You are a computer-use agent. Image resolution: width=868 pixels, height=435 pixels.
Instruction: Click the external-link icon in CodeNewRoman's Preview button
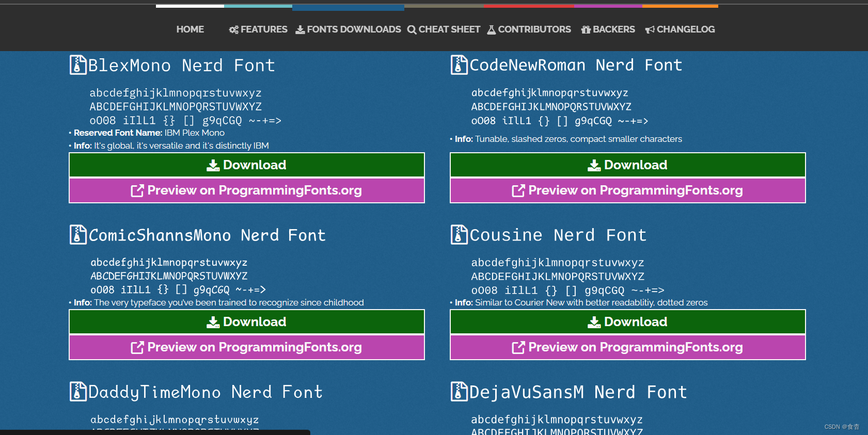[518, 191]
